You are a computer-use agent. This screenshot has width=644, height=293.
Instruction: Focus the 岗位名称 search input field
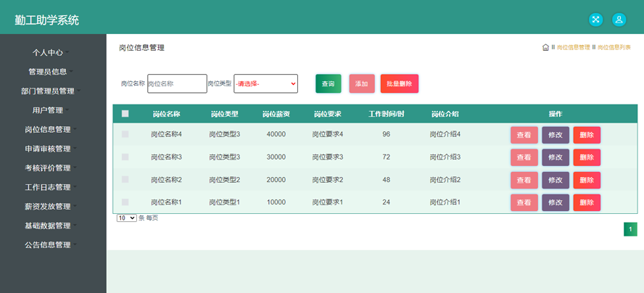coord(177,83)
